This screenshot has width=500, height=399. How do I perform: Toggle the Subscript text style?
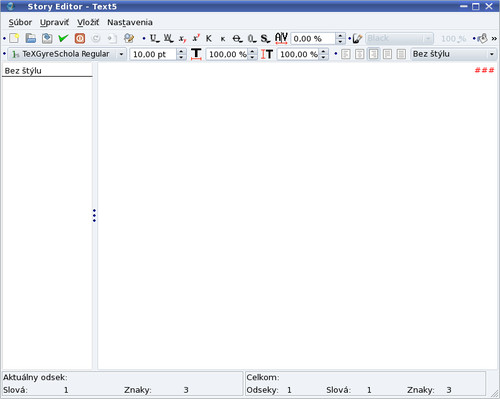(x=182, y=39)
